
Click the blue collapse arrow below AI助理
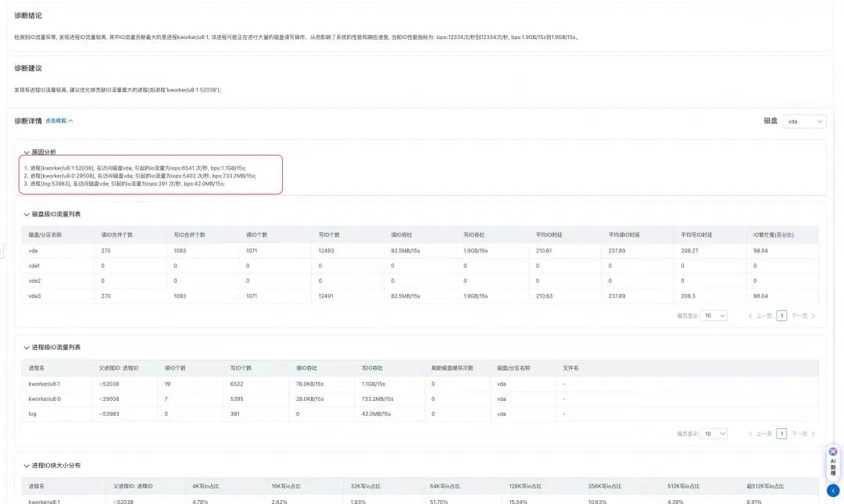[833, 490]
